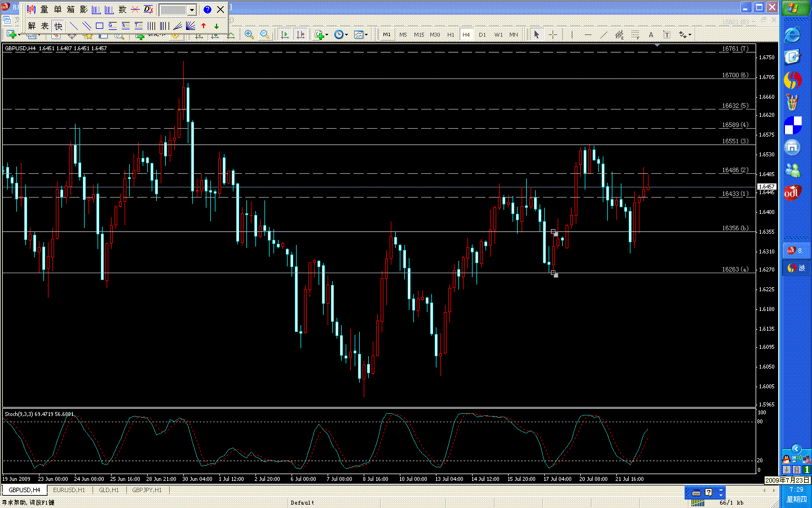Click the 影 button in the floating toolbar
This screenshot has width=812, height=508.
pos(83,10)
